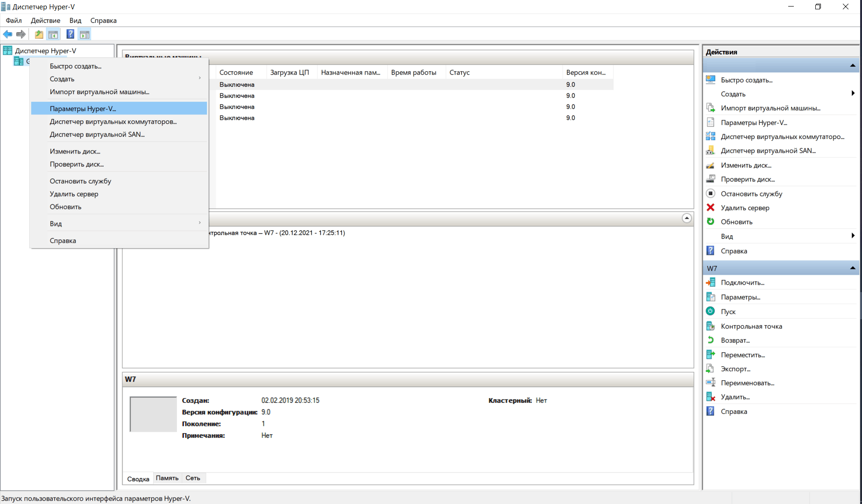Click the Delete (Удалить…) VM icon
The width and height of the screenshot is (862, 504).
pos(711,397)
